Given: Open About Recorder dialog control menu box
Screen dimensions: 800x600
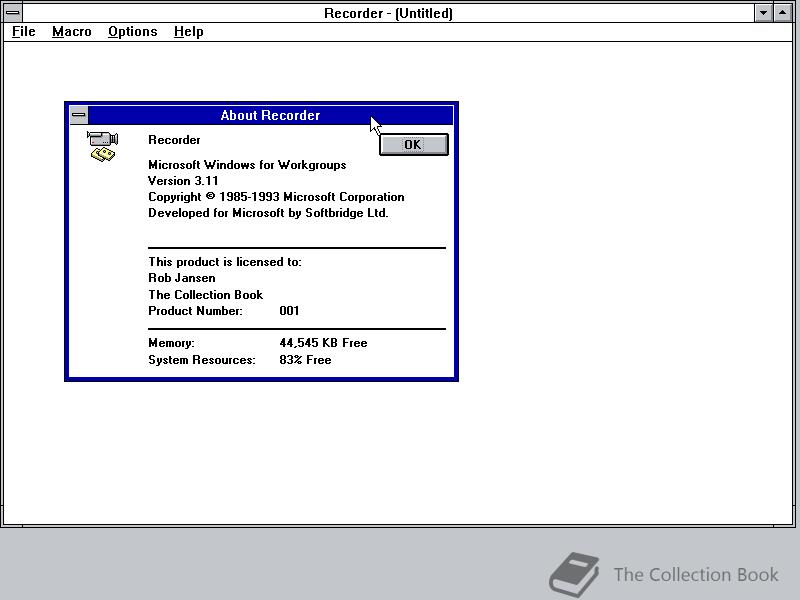Looking at the screenshot, I should [79, 115].
